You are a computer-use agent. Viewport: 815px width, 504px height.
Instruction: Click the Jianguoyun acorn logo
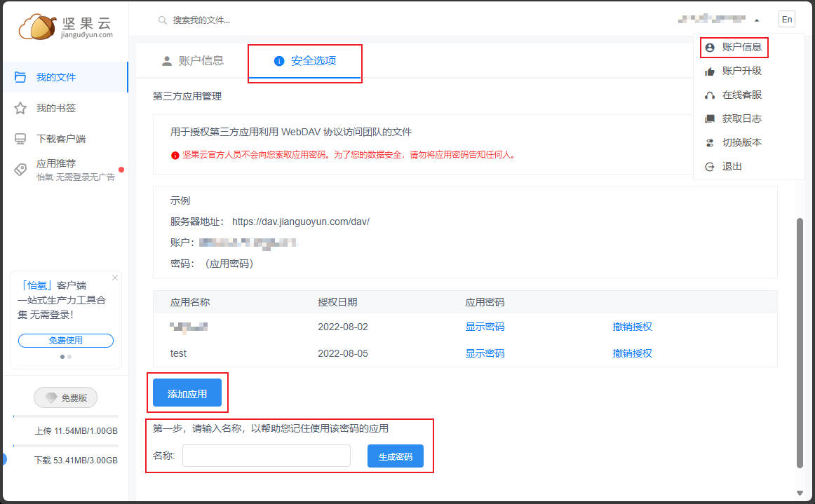point(36,26)
